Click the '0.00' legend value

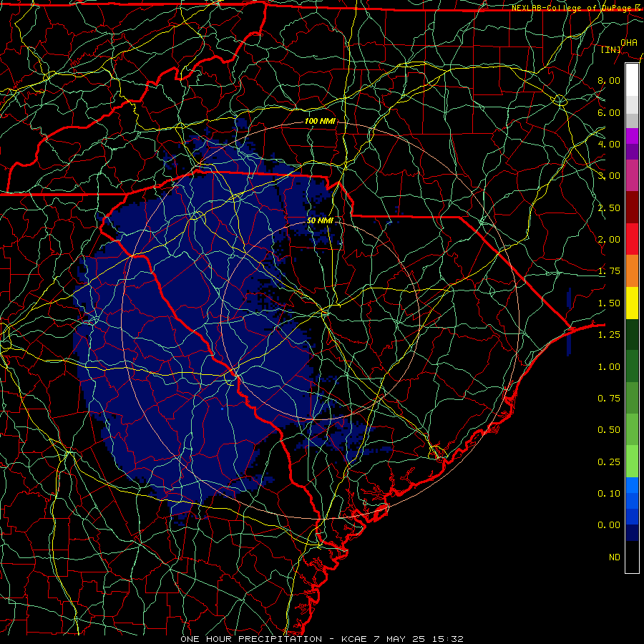(x=609, y=525)
